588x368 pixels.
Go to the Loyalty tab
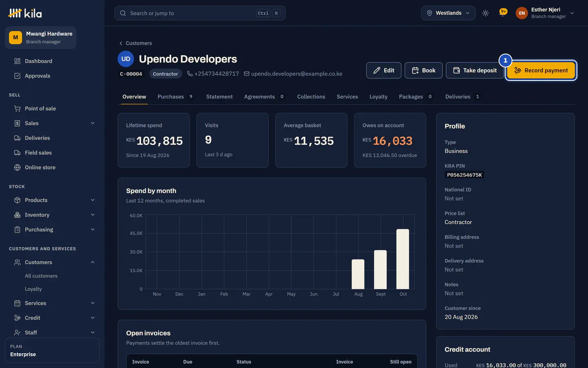tap(379, 96)
